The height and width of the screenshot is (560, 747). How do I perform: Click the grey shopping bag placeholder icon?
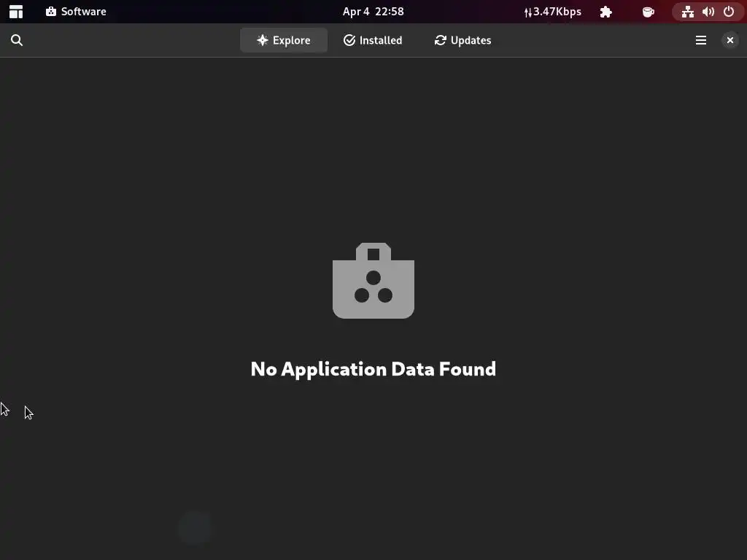pos(373,281)
